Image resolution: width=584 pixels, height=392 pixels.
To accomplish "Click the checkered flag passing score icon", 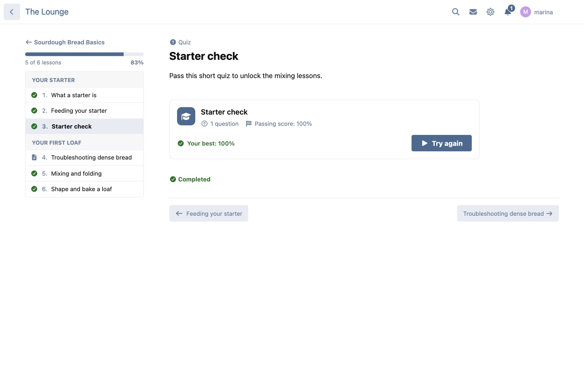I will 249,123.
